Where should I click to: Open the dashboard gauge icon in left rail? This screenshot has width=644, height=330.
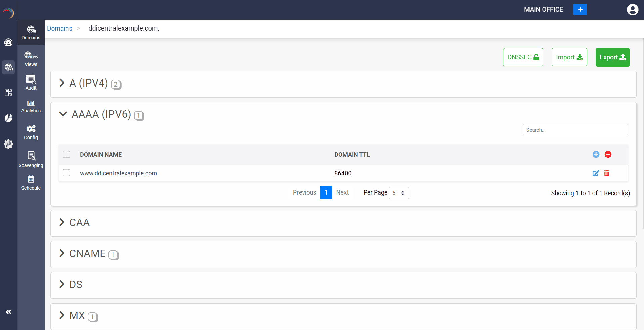click(x=8, y=42)
